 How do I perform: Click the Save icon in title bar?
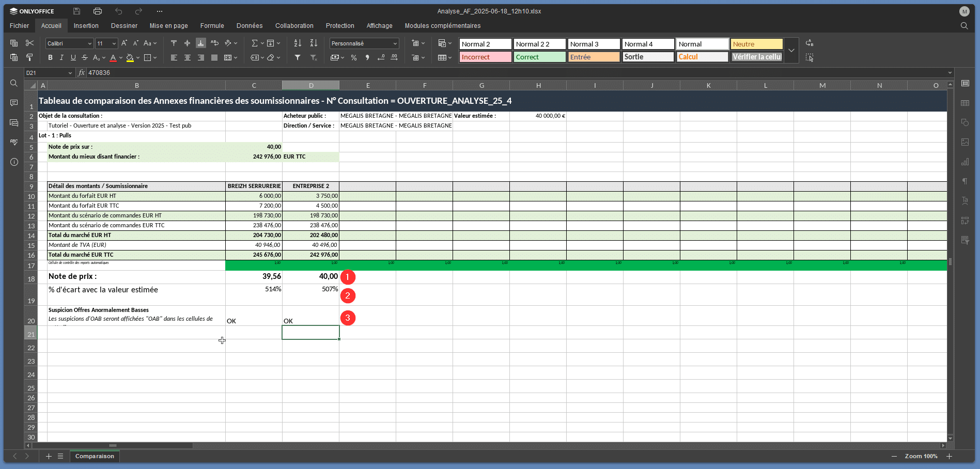(76, 11)
